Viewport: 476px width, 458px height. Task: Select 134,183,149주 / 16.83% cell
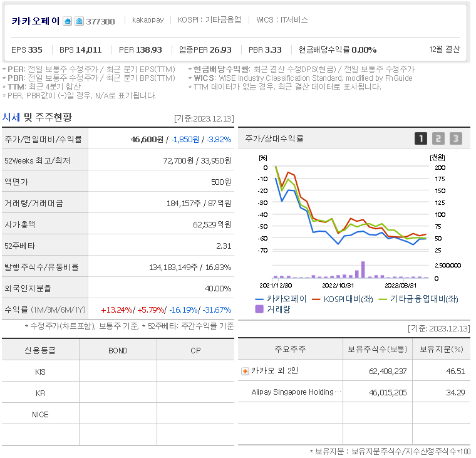coord(190,267)
